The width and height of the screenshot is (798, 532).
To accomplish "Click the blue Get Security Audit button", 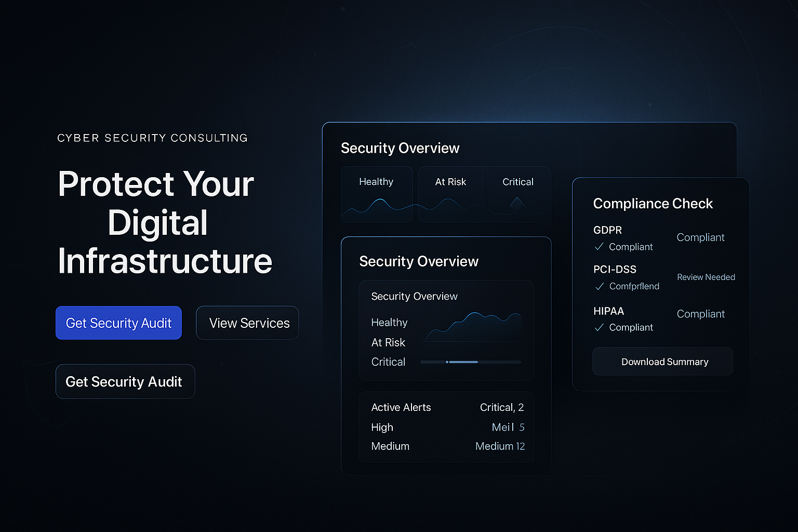I will click(x=118, y=323).
